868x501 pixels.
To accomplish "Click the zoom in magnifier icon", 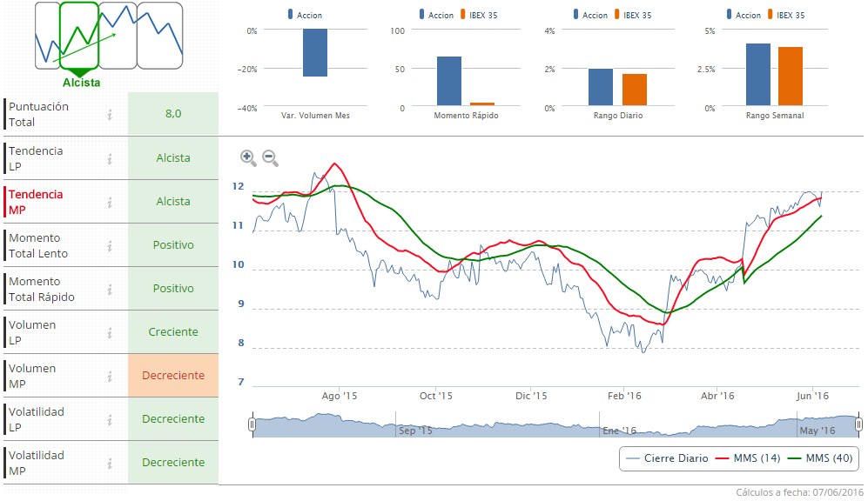I will tap(248, 157).
